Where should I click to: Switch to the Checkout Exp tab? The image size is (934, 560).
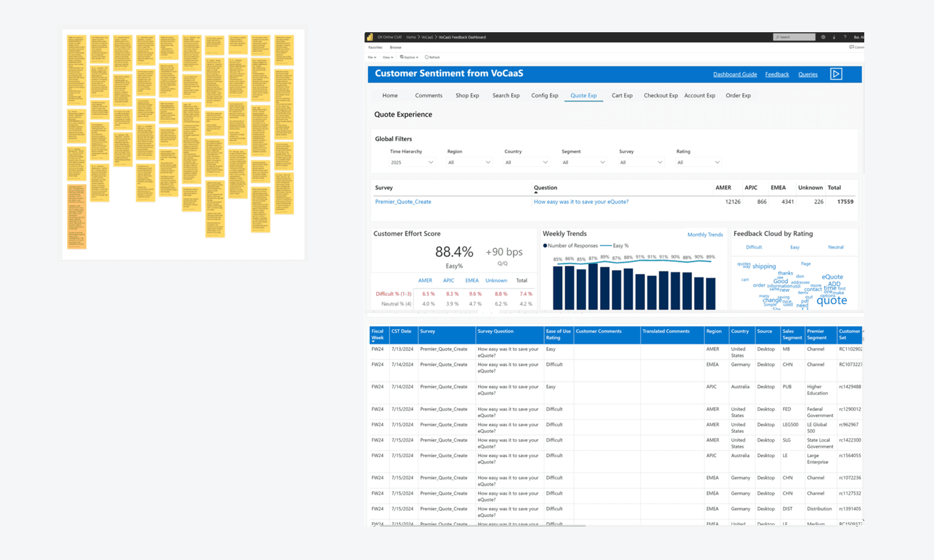pos(660,96)
